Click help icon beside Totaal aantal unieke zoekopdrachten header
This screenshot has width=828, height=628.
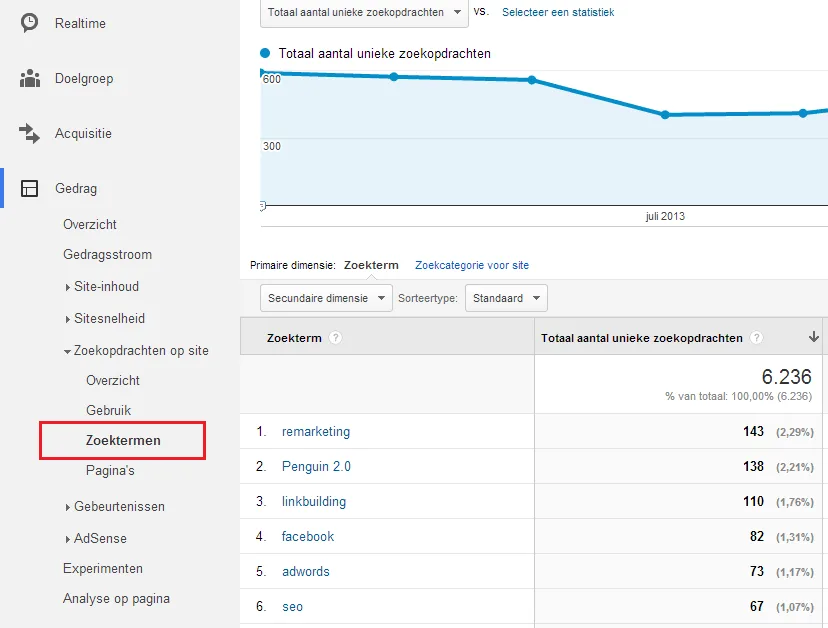[x=756, y=338]
